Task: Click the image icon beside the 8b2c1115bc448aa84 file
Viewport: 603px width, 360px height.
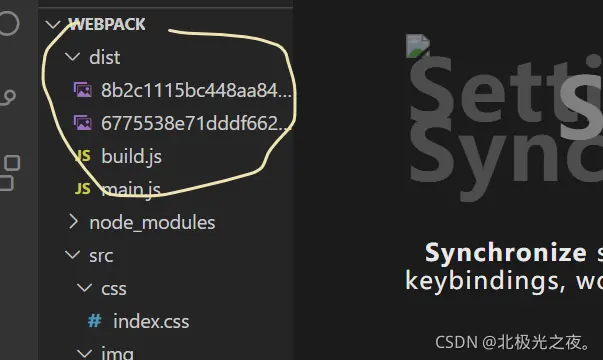Action: [x=83, y=90]
